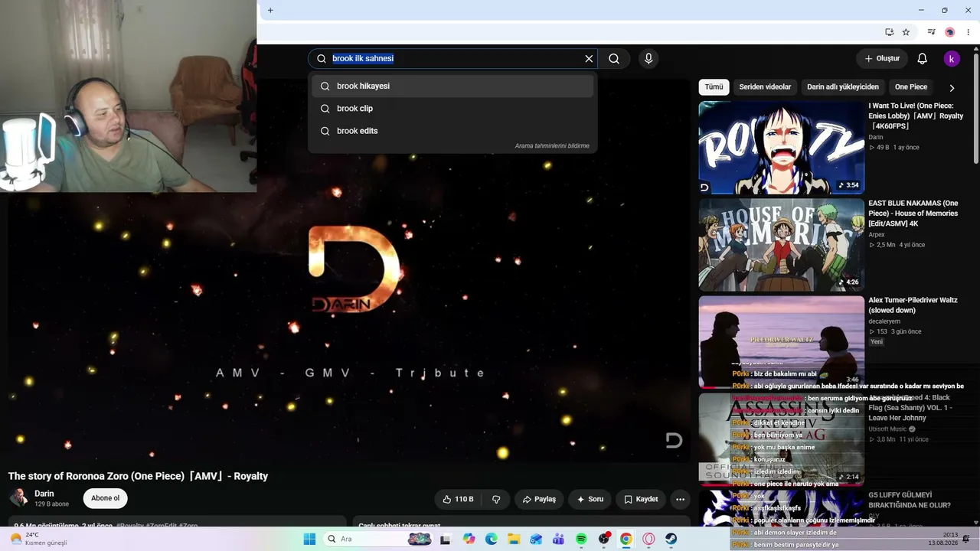Open a new Chrome tab with plus
This screenshot has height=551, width=980.
(x=270, y=10)
